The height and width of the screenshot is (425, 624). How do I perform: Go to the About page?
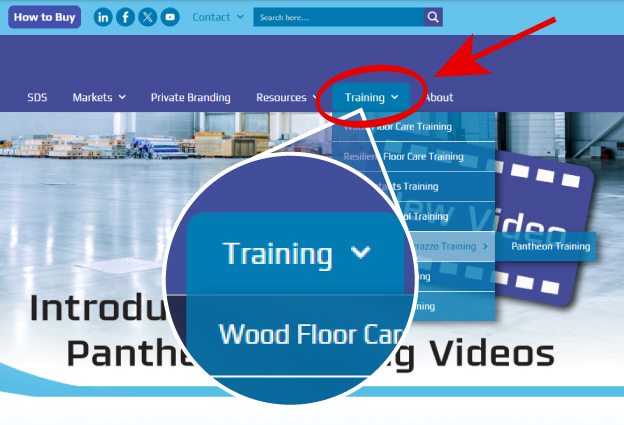(439, 97)
